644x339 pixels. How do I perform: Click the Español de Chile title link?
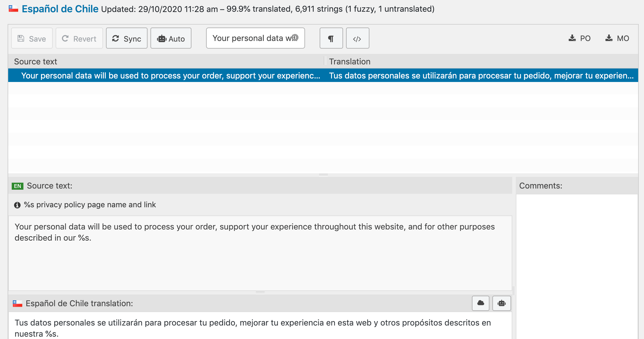click(x=60, y=9)
